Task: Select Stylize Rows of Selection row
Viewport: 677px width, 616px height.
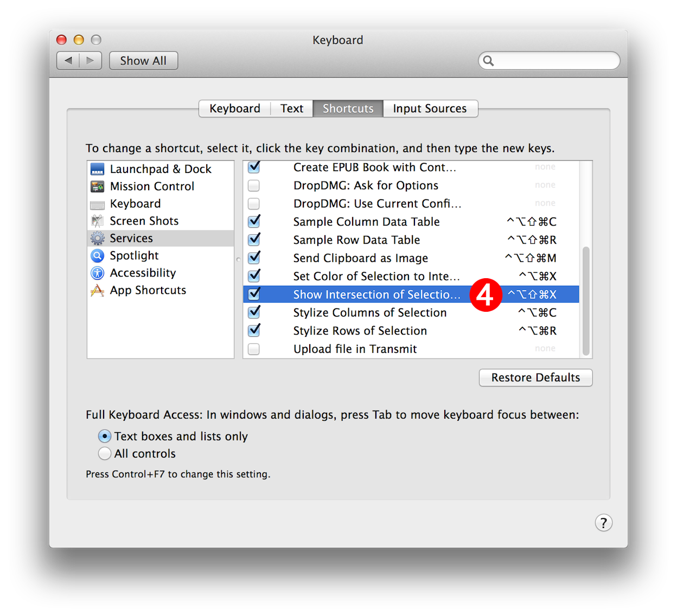Action: pos(411,331)
